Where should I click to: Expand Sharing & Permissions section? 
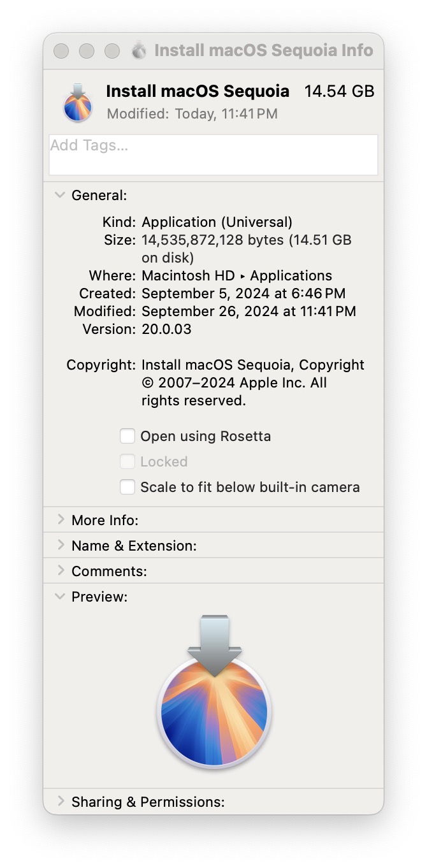(x=61, y=802)
